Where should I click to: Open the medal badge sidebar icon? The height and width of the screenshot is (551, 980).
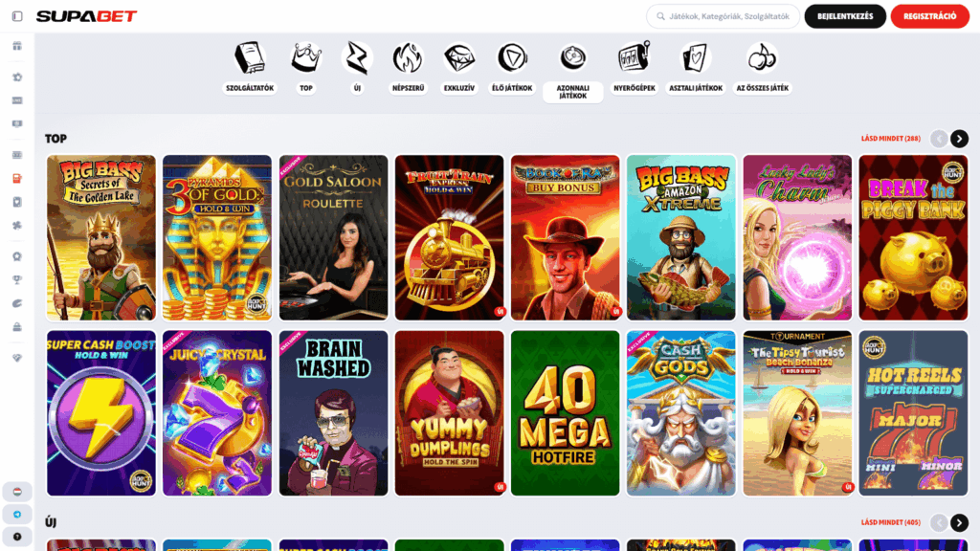pyautogui.click(x=17, y=256)
